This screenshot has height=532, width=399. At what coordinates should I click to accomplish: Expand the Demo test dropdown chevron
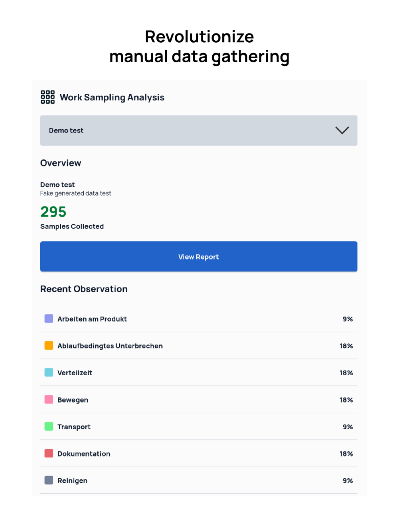(342, 130)
